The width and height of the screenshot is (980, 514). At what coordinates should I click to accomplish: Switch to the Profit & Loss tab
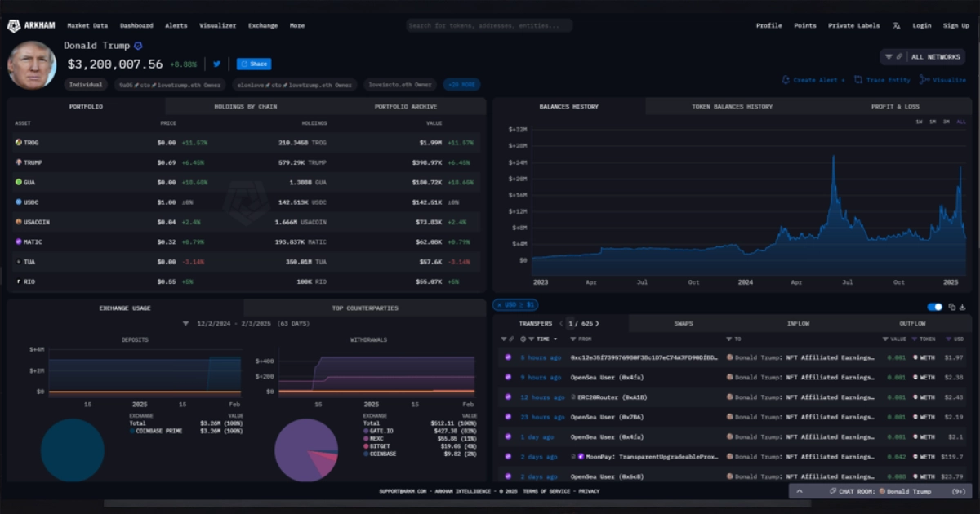tap(895, 107)
